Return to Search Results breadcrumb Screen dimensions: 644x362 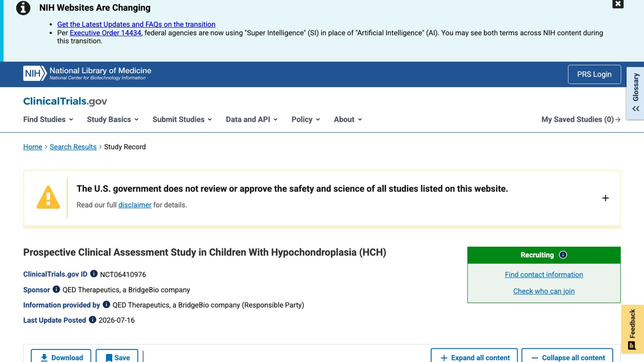click(x=73, y=147)
